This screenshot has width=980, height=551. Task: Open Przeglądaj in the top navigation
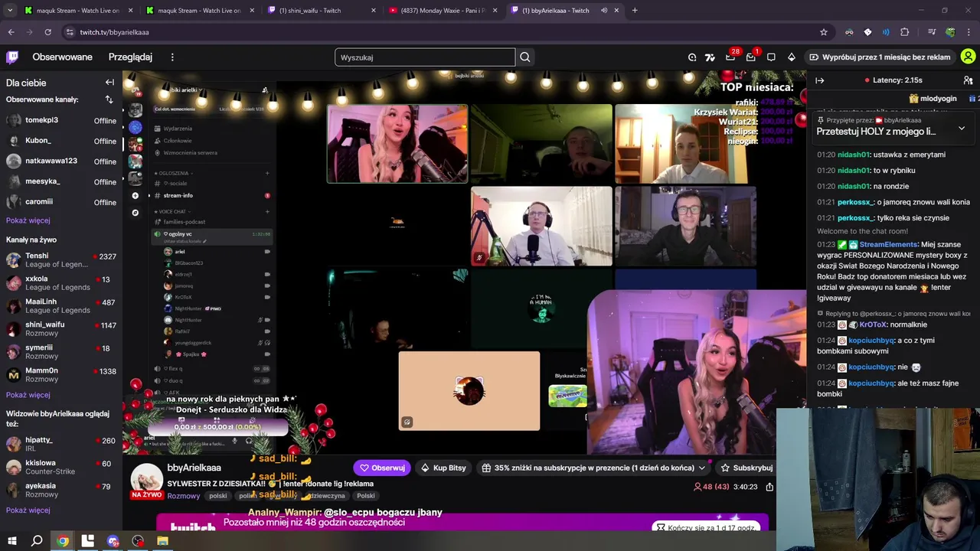pyautogui.click(x=130, y=57)
